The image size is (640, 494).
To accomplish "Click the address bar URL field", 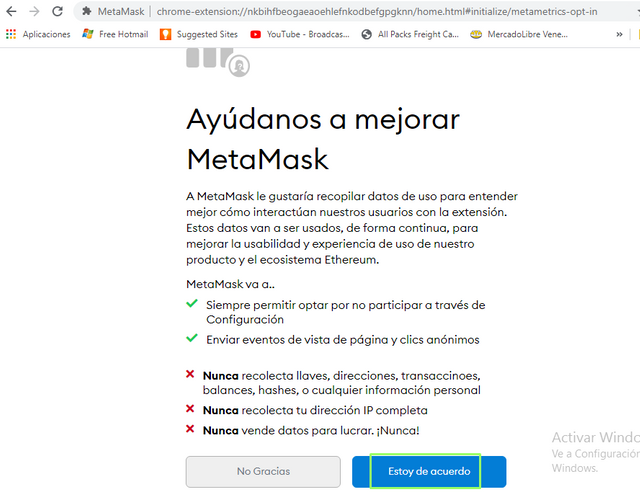I will [377, 11].
